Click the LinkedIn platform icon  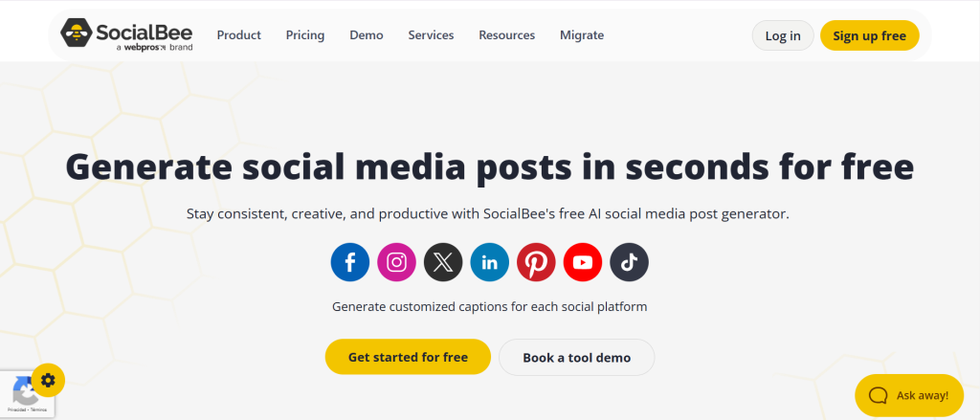click(490, 262)
